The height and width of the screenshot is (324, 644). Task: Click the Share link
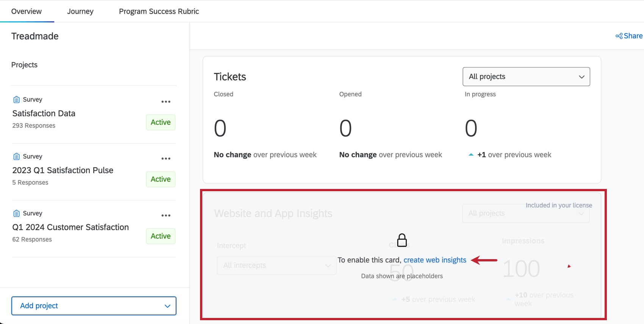click(x=633, y=36)
